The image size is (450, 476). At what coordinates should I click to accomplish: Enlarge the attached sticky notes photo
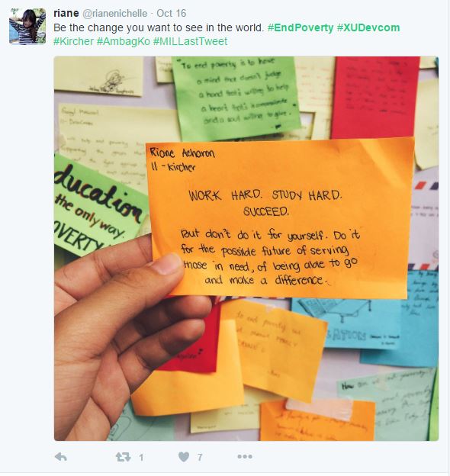click(246, 249)
